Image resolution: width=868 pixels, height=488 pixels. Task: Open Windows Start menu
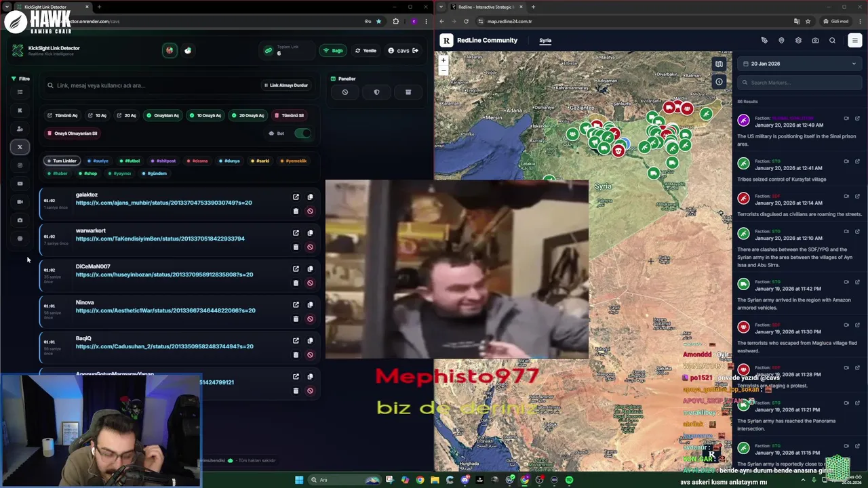point(299,480)
